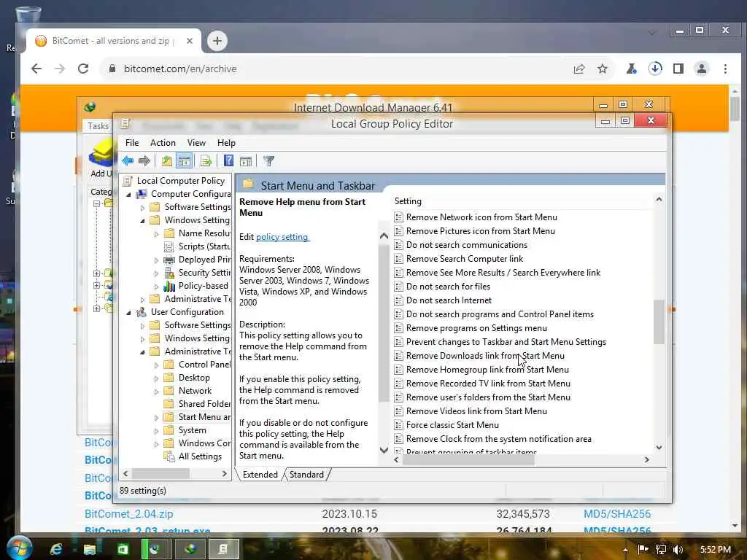Image resolution: width=747 pixels, height=560 pixels.
Task: Click the Back arrow in Group Policy toolbar
Action: point(128,161)
